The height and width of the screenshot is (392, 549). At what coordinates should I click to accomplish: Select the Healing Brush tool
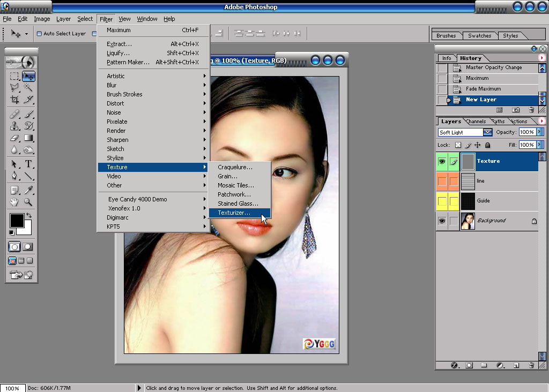(14, 114)
